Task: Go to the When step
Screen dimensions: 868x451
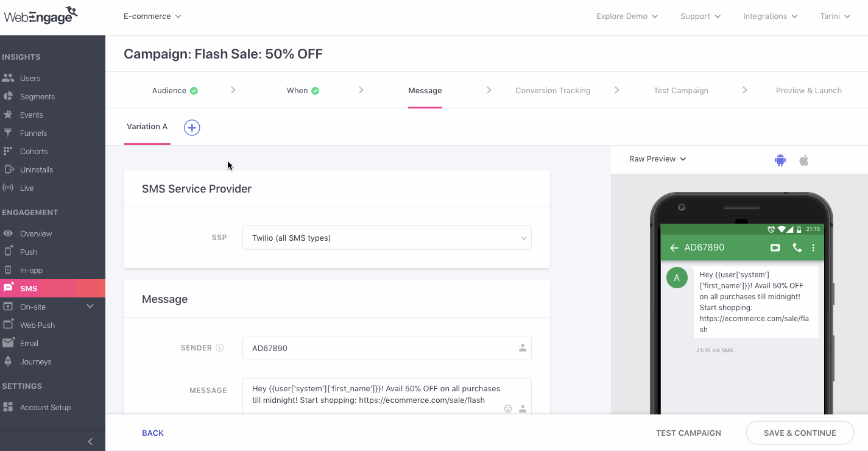Action: pyautogui.click(x=303, y=90)
